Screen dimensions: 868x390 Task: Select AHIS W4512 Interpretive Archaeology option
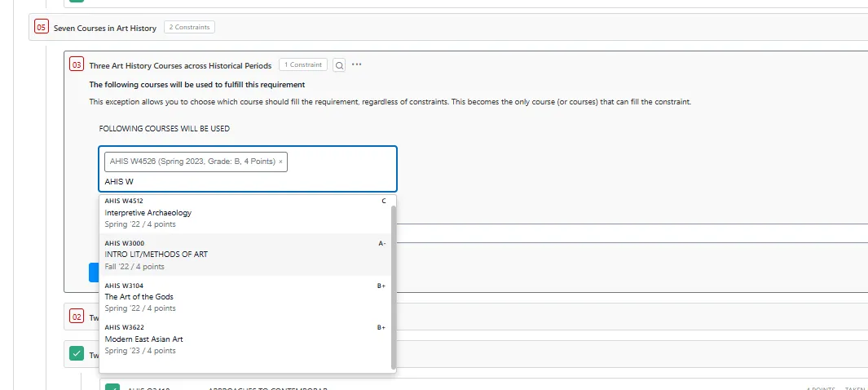[245, 213]
